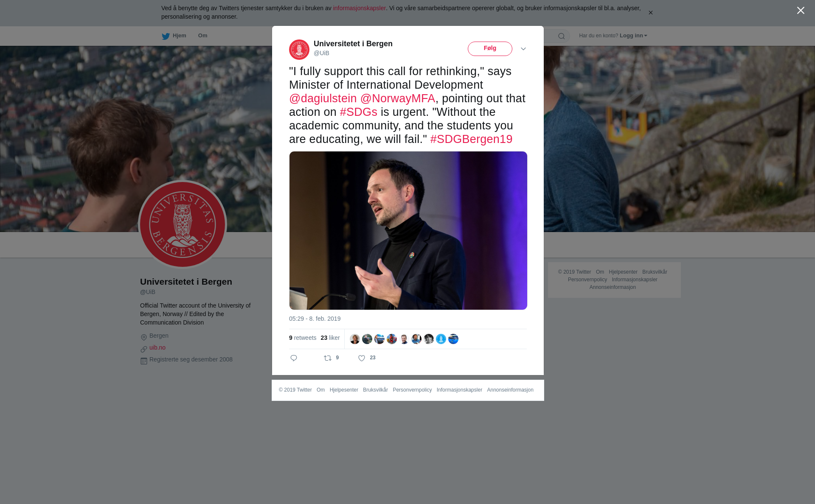The width and height of the screenshot is (815, 504).
Task: Open the #SDGBergen19 hashtag link
Action: pyautogui.click(x=471, y=139)
